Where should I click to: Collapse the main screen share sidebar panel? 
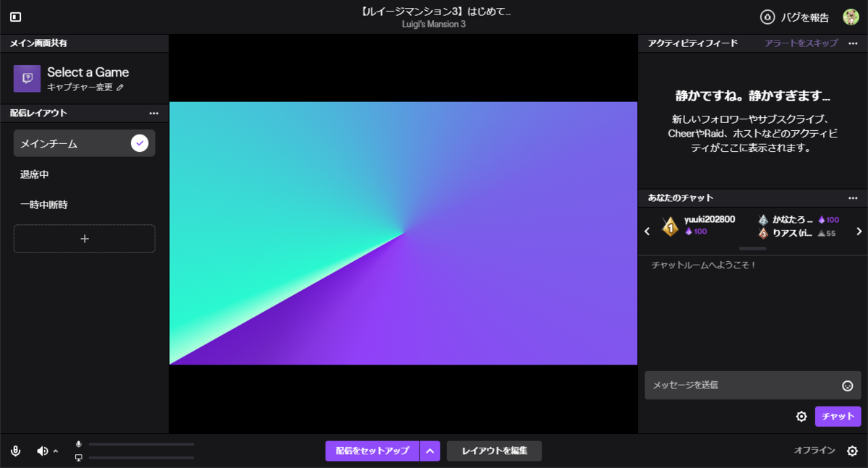(14, 16)
